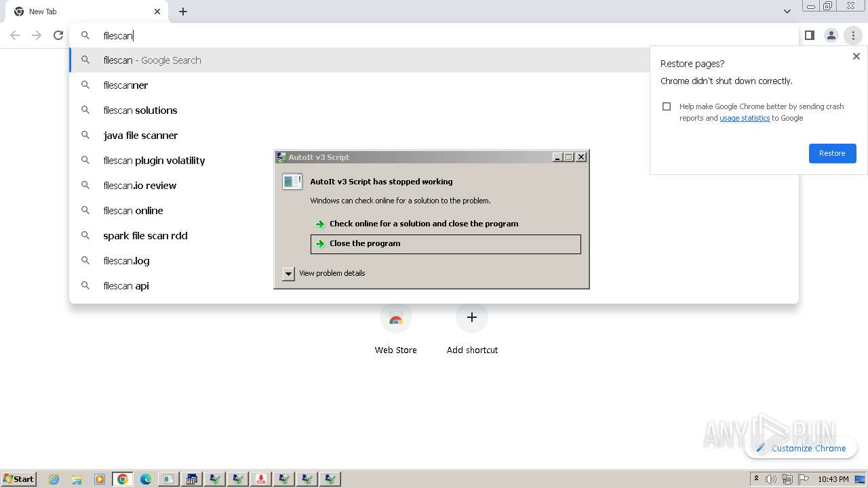Open File Explorer folder icon in taskbar
The height and width of the screenshot is (488, 868).
[x=77, y=479]
